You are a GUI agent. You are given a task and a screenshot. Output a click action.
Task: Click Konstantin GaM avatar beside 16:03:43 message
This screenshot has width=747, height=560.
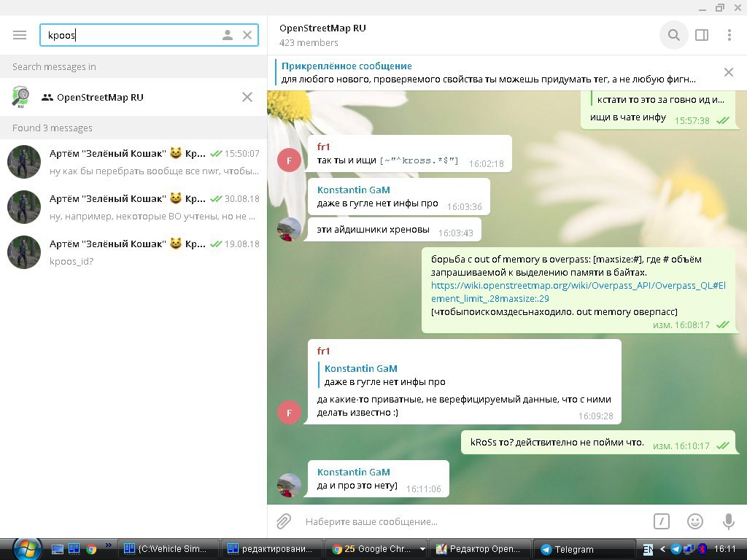(289, 230)
